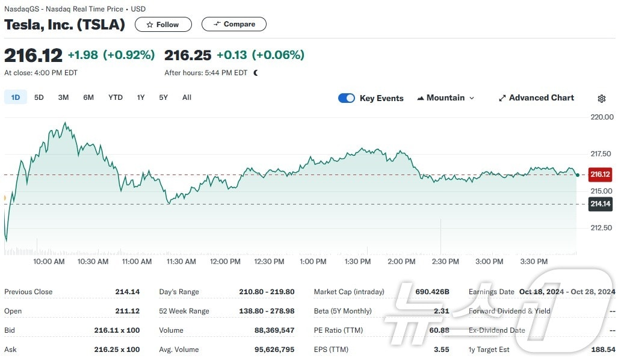This screenshot has width=624, height=364.
Task: Select the YTD chart view
Action: (115, 97)
